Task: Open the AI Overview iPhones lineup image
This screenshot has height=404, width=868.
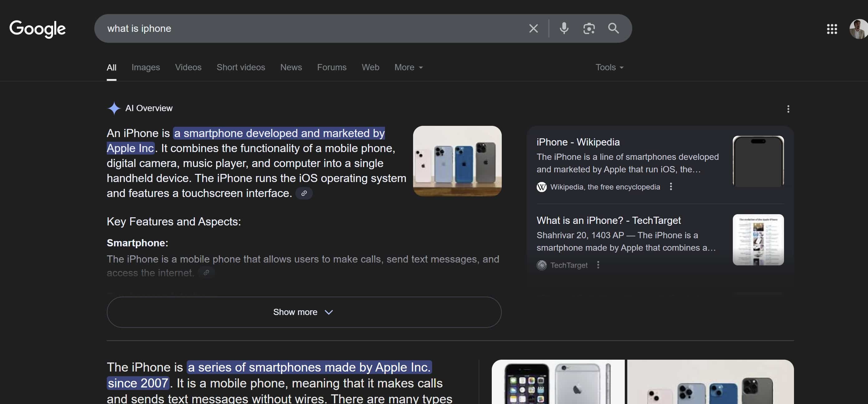Action: 457,161
